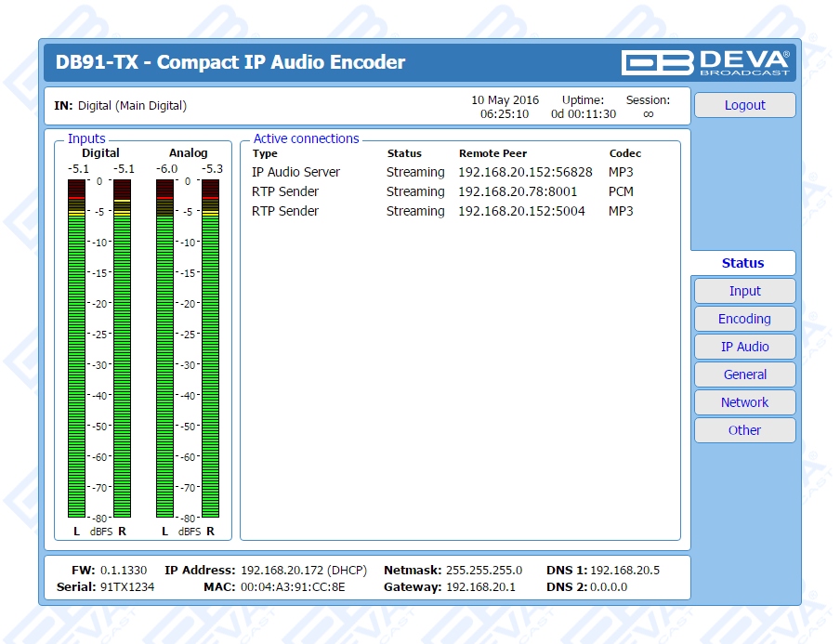Image resolution: width=840 pixels, height=644 pixels.
Task: Open the Encoding menu item
Action: point(744,319)
